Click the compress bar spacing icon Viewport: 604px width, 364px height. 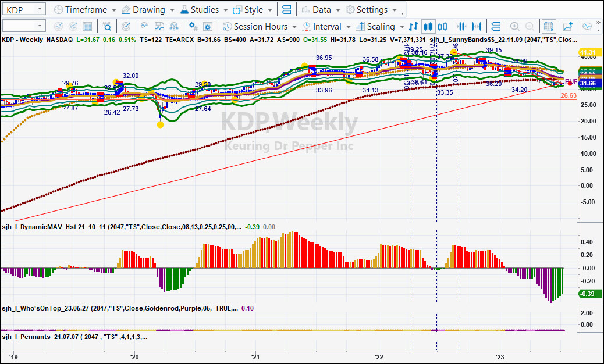click(461, 27)
